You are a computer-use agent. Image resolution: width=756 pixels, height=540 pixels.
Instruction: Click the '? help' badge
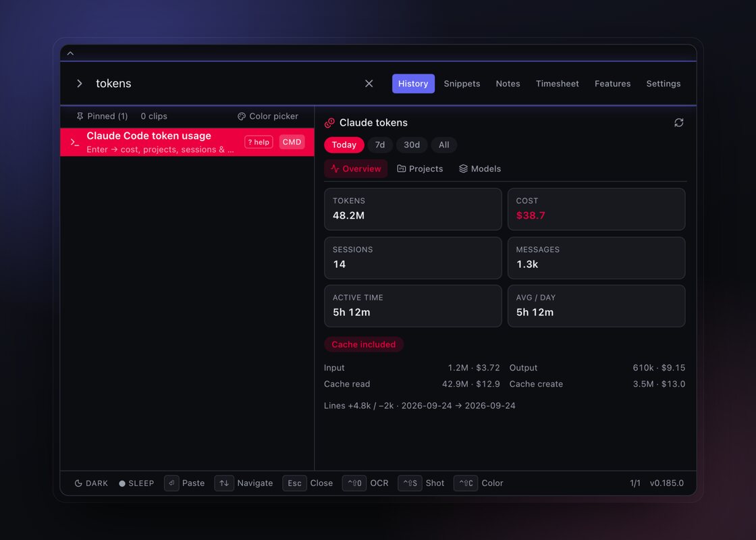coord(259,142)
